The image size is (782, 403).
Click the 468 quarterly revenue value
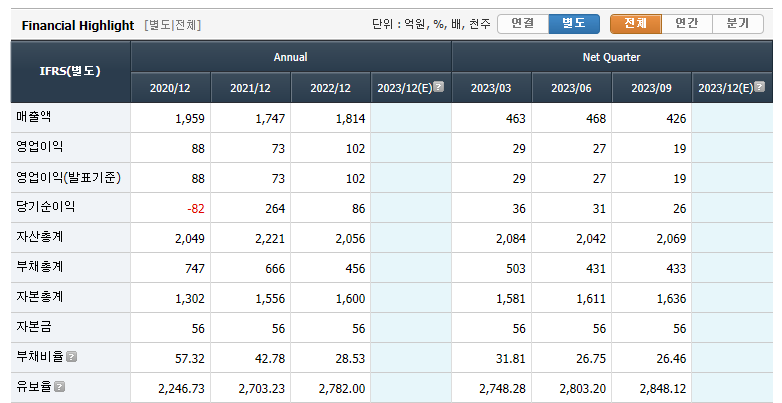(x=596, y=119)
